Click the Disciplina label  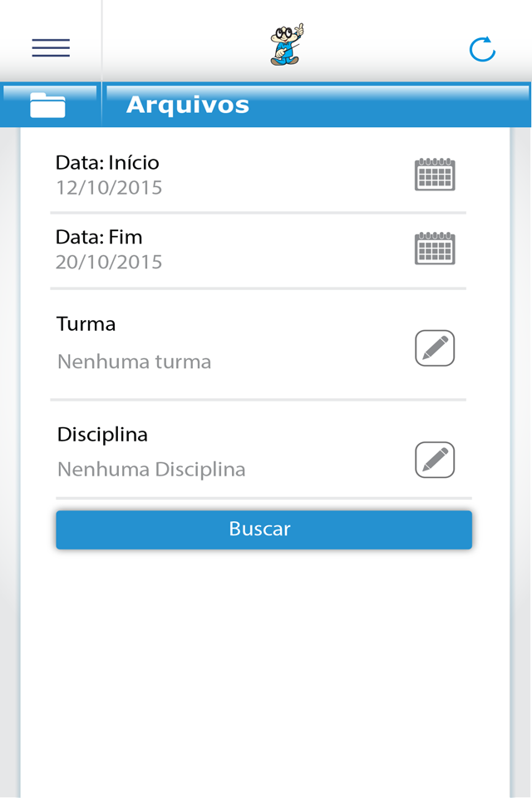pyautogui.click(x=102, y=435)
